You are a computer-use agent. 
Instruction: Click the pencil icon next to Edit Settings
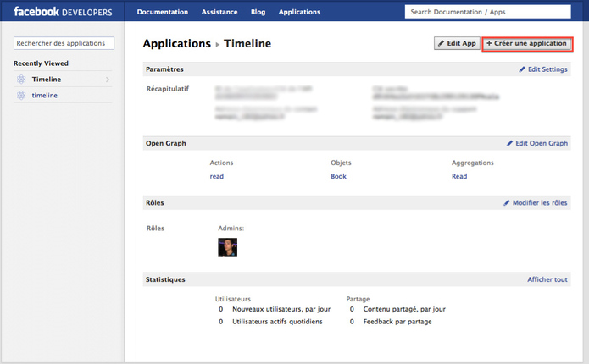click(x=522, y=69)
